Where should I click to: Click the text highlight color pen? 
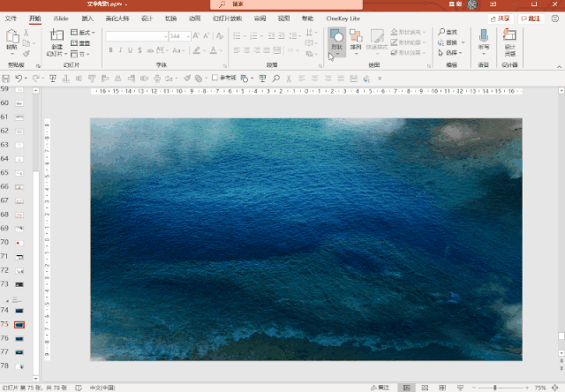pyautogui.click(x=196, y=50)
